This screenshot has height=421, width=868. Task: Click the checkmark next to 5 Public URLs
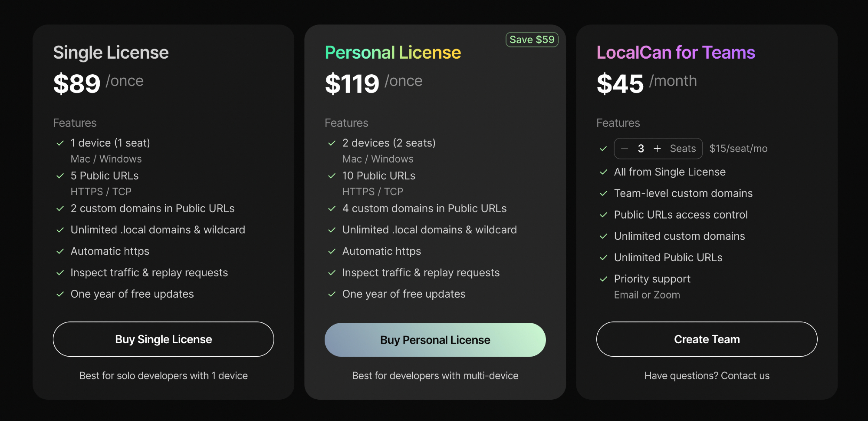60,176
